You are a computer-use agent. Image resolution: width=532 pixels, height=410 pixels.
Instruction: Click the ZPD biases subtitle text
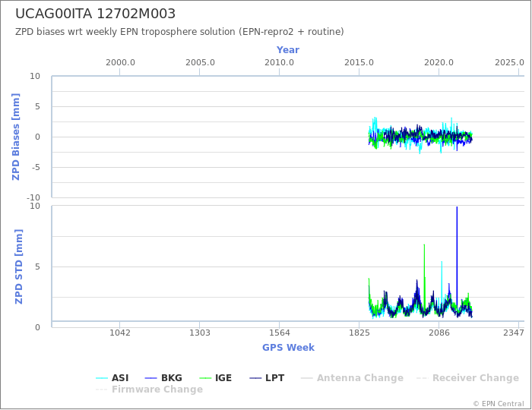179,32
